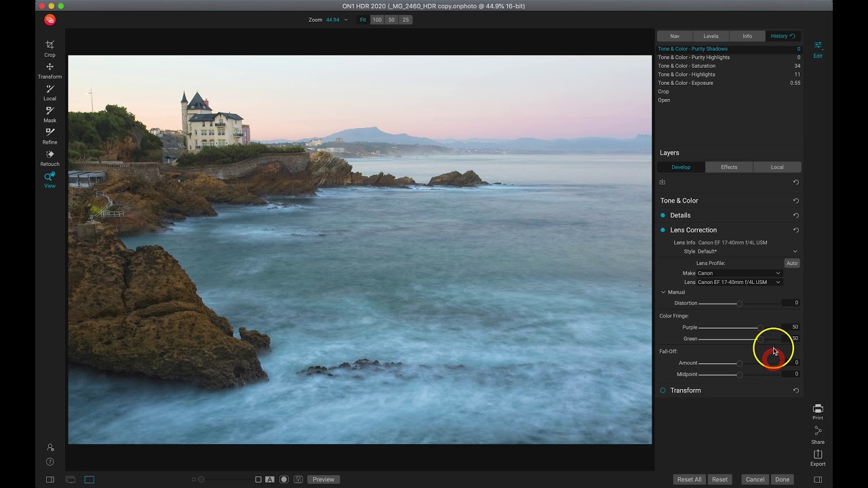The image size is (868, 488).
Task: Toggle the compare view checkmark icon
Action: click(x=298, y=479)
